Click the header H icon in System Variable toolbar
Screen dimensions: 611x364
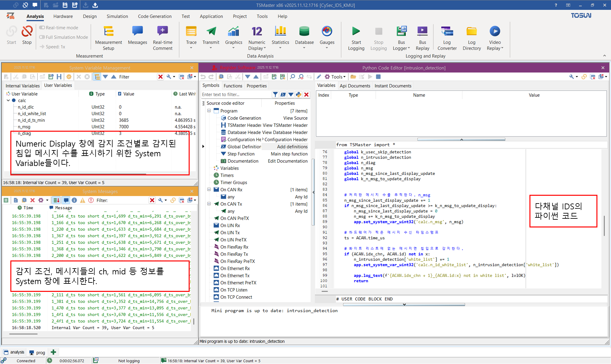59,77
